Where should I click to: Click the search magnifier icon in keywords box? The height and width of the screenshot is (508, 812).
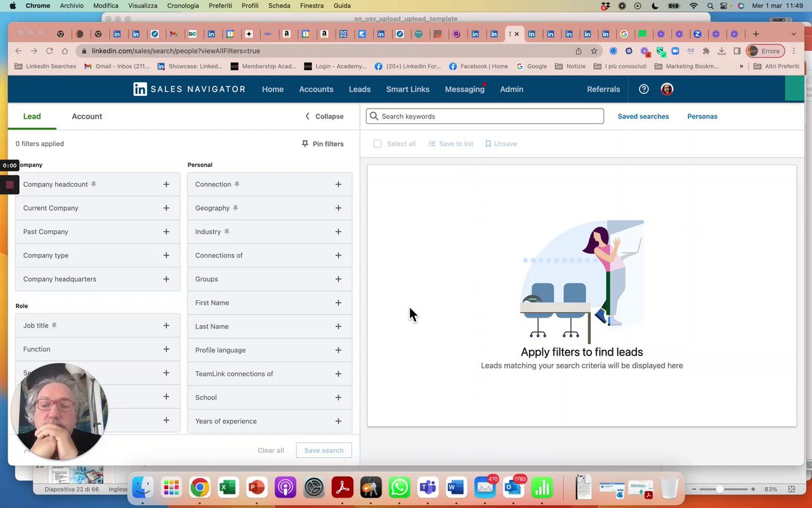point(374,116)
